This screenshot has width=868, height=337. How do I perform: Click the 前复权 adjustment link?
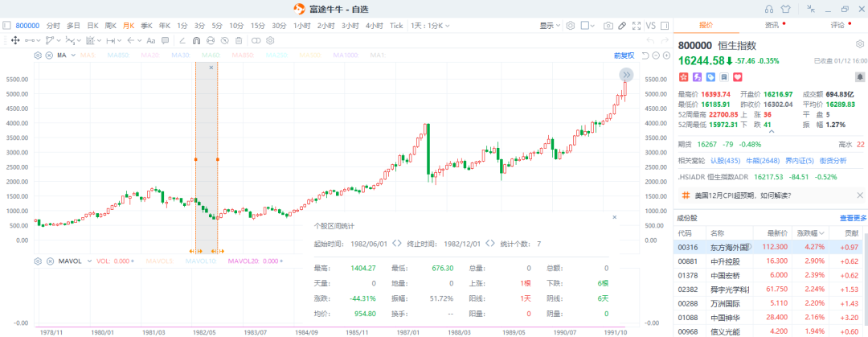[x=624, y=55]
